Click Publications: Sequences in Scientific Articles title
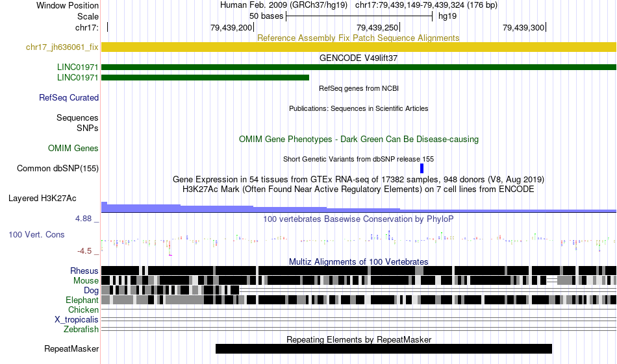617x364 pixels. click(x=359, y=108)
